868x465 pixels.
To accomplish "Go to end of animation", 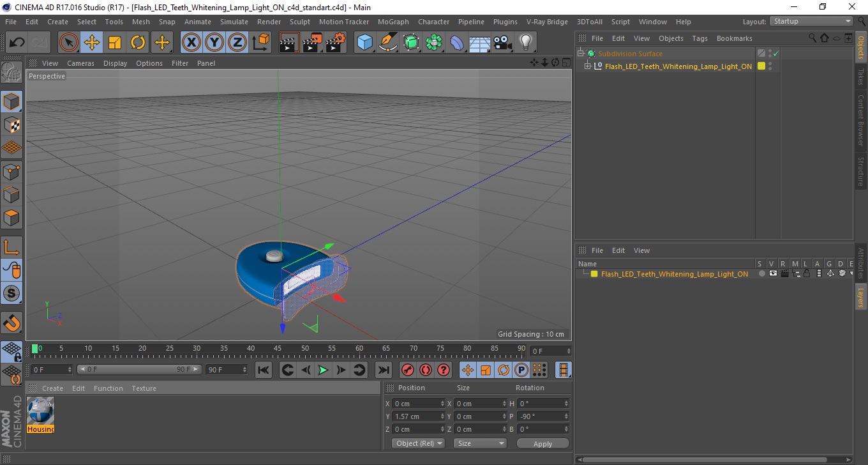I will pos(383,370).
